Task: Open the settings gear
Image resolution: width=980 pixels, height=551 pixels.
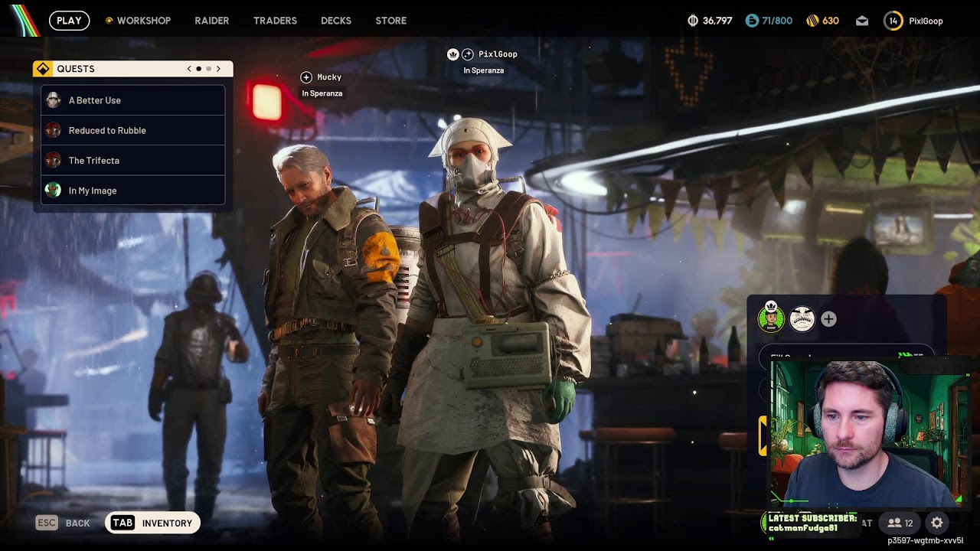Action: pos(937,523)
